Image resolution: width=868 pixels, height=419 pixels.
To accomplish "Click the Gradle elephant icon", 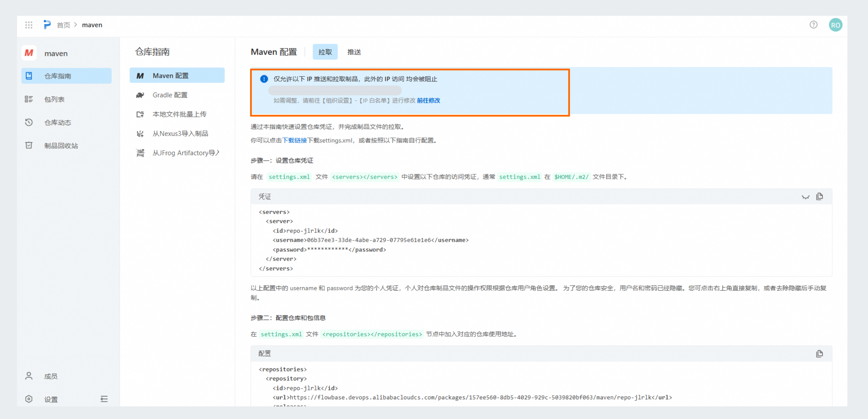I will click(x=140, y=95).
